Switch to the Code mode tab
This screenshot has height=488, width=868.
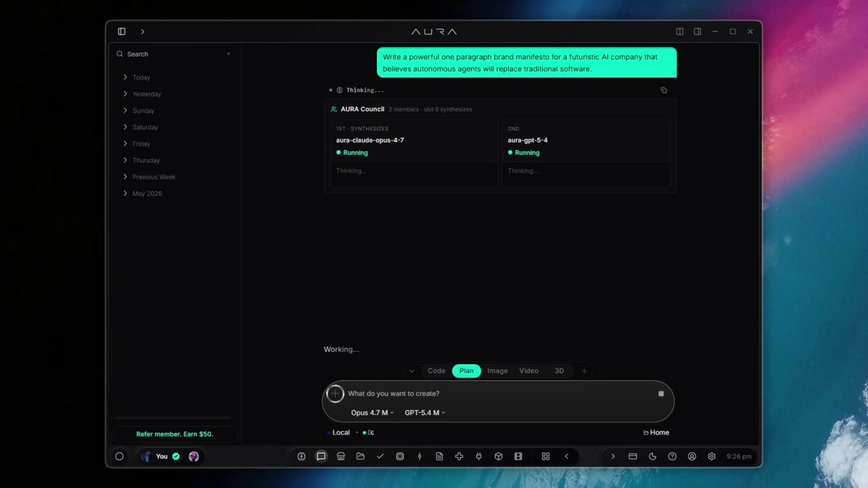point(436,371)
